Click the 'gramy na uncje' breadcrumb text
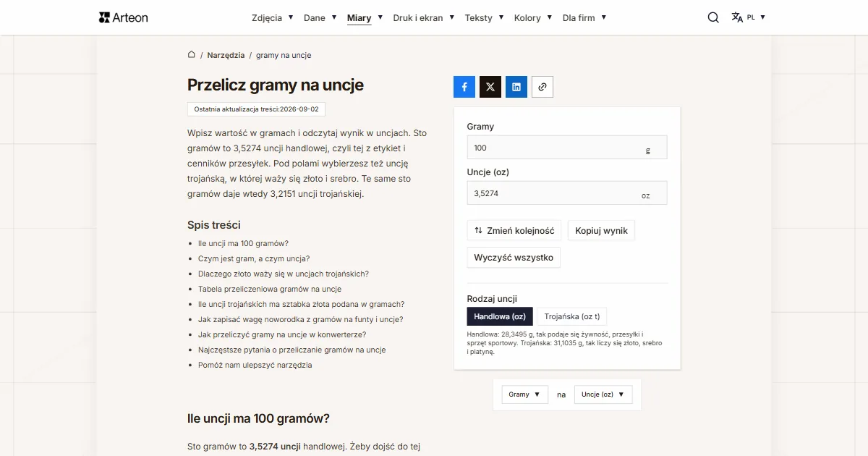868x456 pixels. [x=284, y=55]
